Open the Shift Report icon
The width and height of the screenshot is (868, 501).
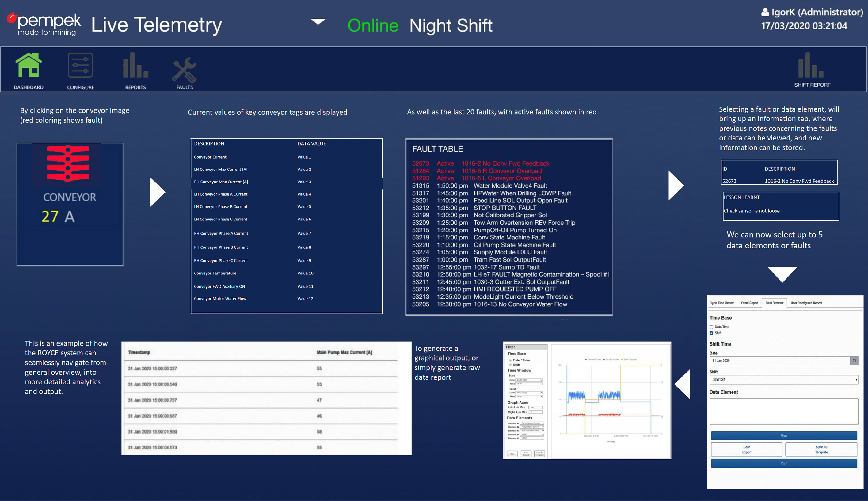811,65
